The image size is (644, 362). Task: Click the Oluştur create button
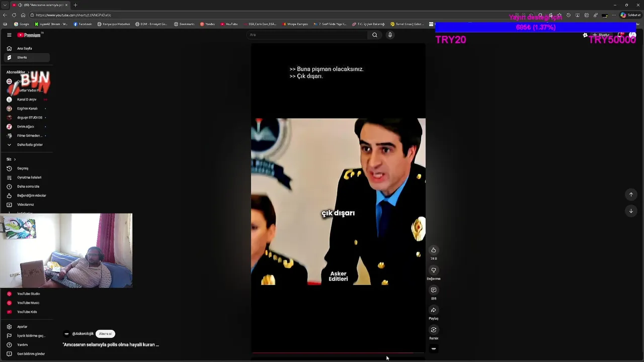601,35
